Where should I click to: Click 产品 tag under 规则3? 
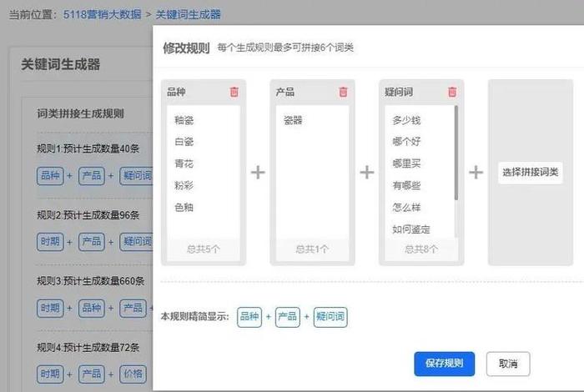133,309
